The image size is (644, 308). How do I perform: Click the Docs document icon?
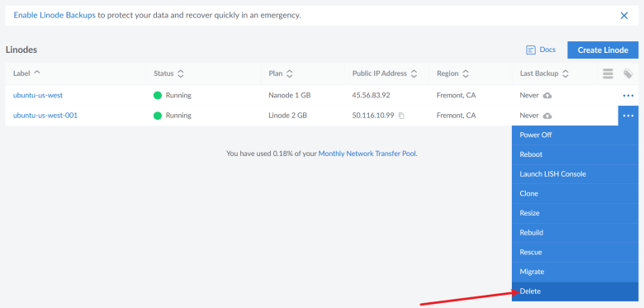coord(531,50)
